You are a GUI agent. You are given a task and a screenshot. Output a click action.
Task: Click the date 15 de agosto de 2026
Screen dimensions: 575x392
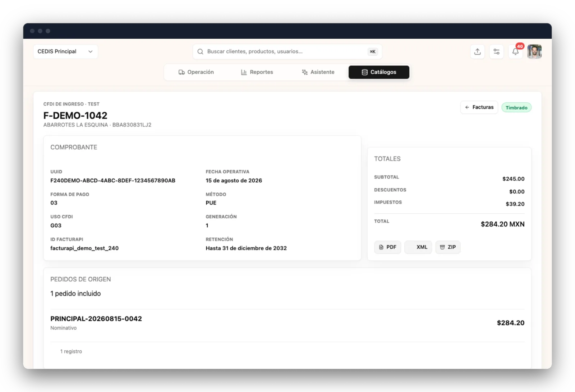pyautogui.click(x=234, y=181)
